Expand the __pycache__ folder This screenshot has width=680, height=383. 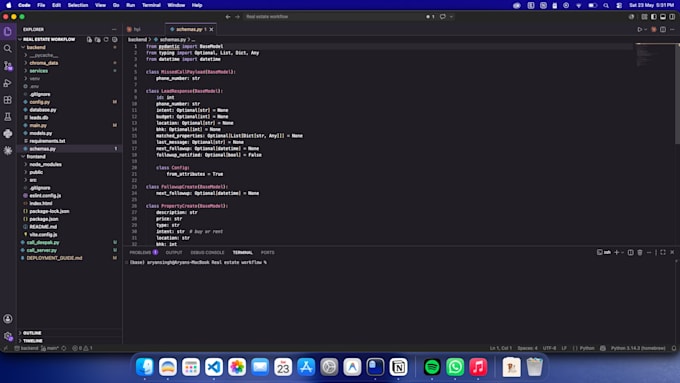[69, 55]
